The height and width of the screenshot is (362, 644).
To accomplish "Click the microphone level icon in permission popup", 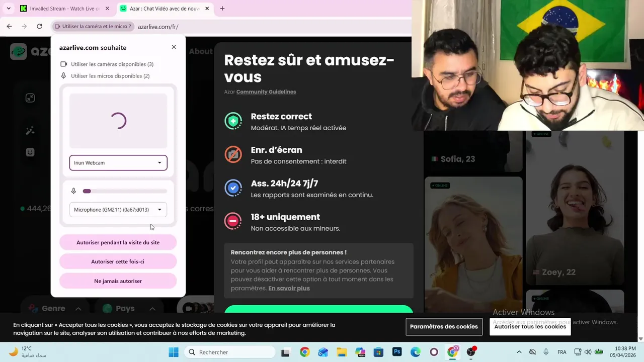I will pos(73,191).
